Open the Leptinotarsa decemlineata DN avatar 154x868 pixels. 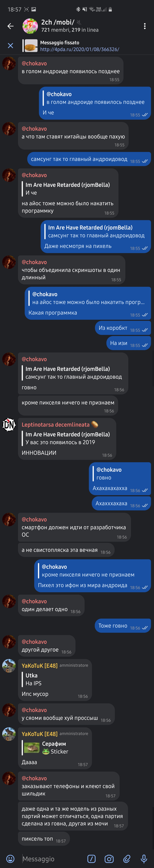(x=9, y=424)
